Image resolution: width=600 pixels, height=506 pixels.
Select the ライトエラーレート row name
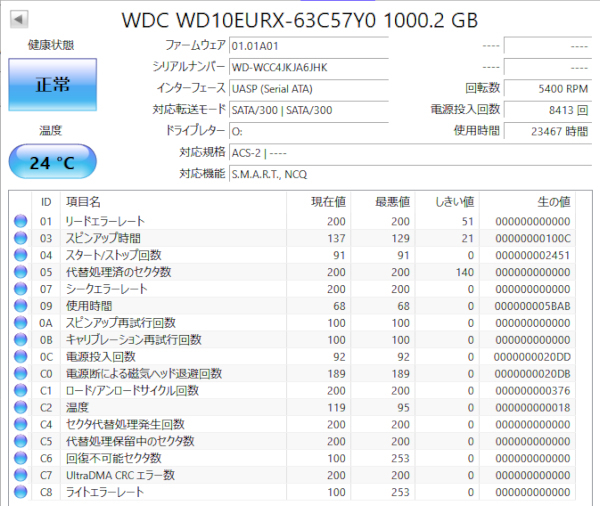105,492
